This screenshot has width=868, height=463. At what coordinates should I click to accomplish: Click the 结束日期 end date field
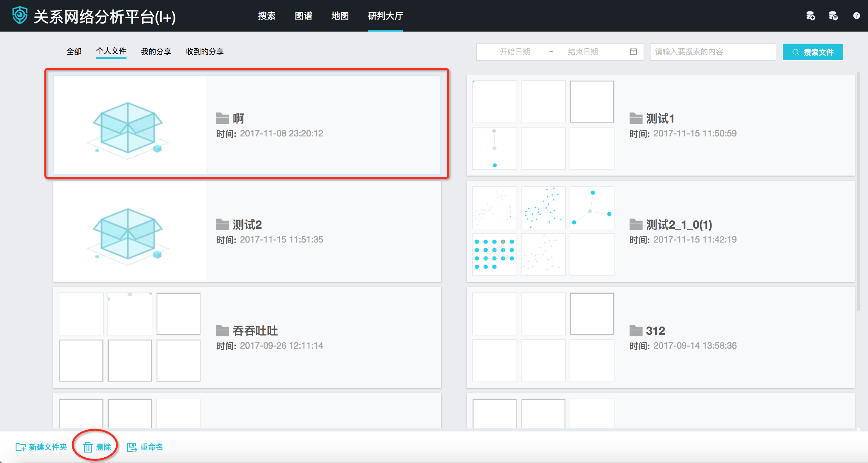[583, 51]
